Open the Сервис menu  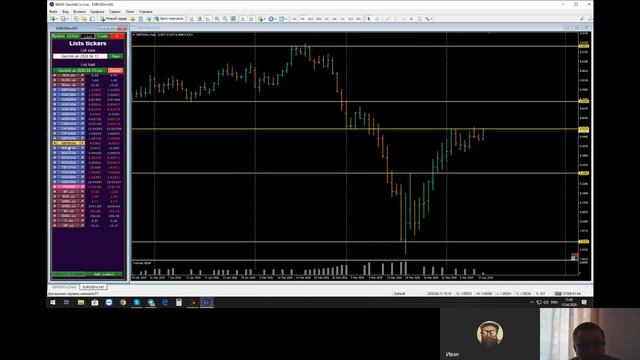pos(115,12)
